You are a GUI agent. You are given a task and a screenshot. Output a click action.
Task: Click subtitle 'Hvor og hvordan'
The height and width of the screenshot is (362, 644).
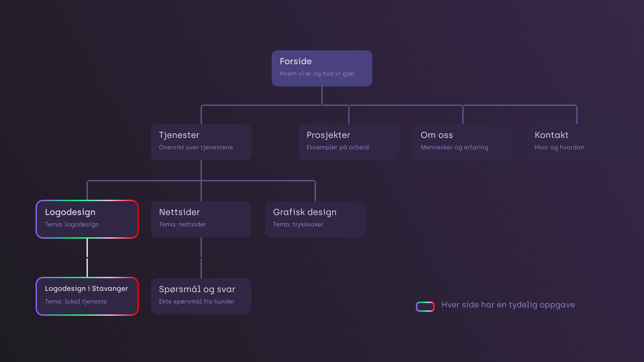click(559, 147)
